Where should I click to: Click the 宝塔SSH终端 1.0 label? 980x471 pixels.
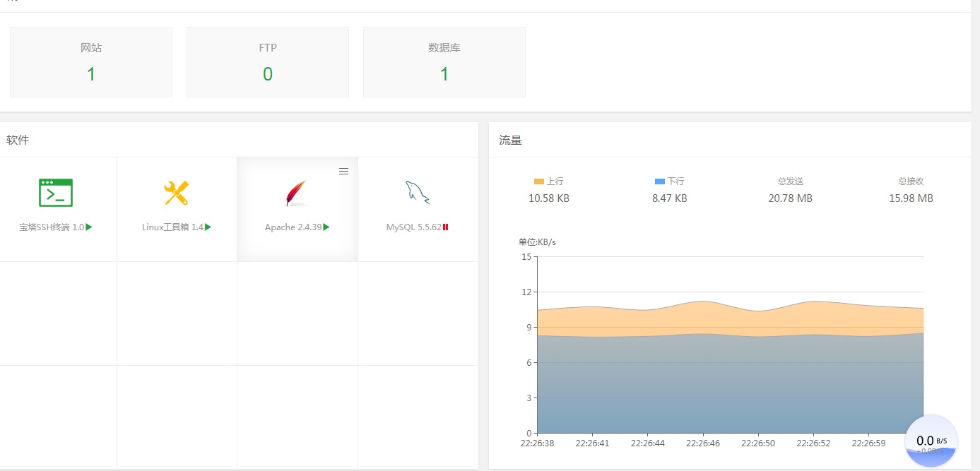(52, 227)
